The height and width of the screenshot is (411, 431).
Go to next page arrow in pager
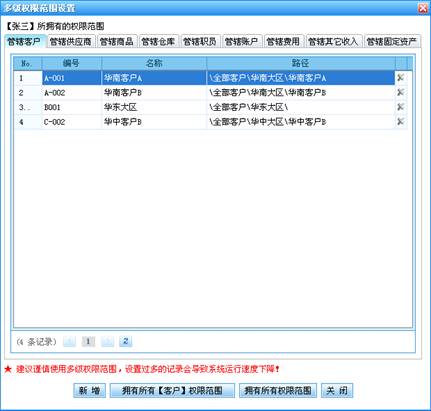[107, 341]
